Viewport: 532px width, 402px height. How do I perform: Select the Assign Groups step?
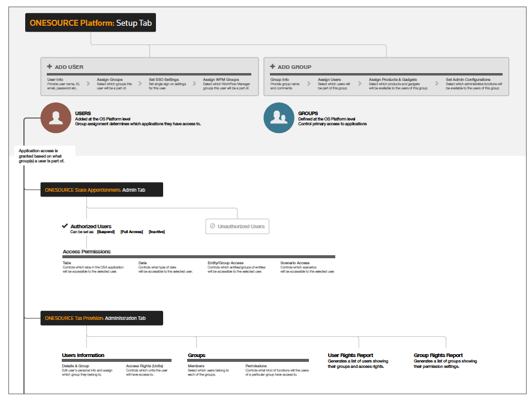click(115, 84)
